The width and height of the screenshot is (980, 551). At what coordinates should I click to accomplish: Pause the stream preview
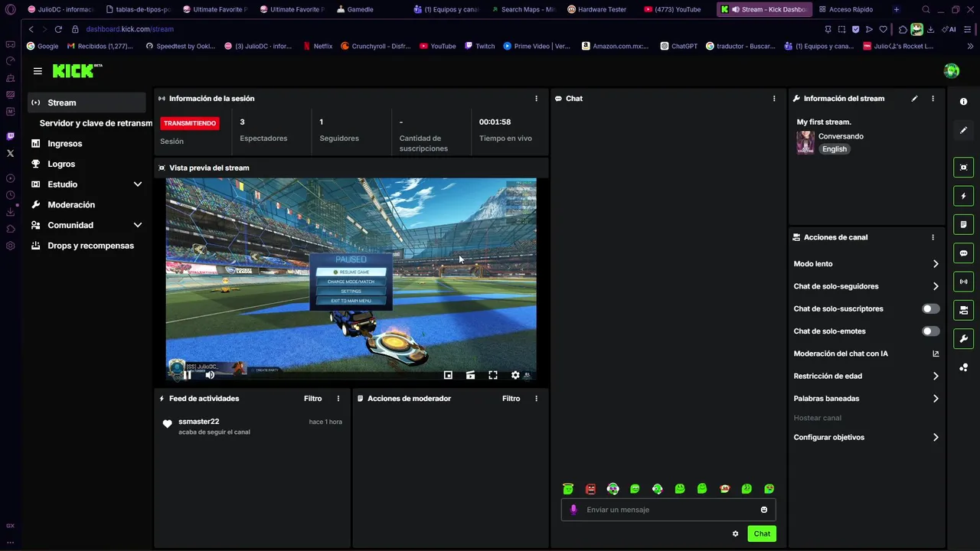coord(187,375)
